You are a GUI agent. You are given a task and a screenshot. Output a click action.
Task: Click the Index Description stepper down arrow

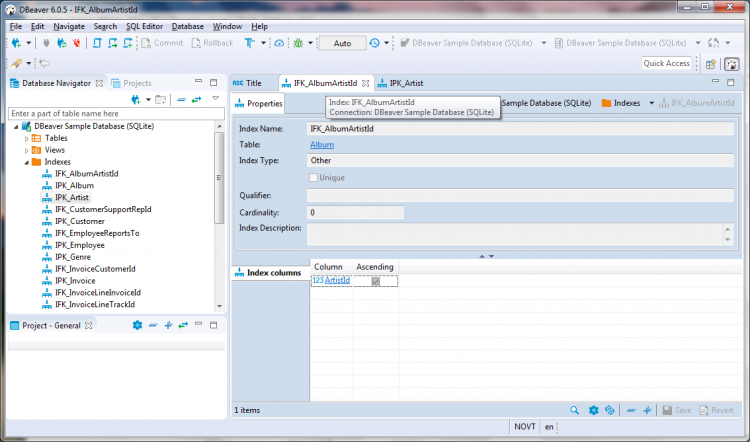[x=728, y=239]
